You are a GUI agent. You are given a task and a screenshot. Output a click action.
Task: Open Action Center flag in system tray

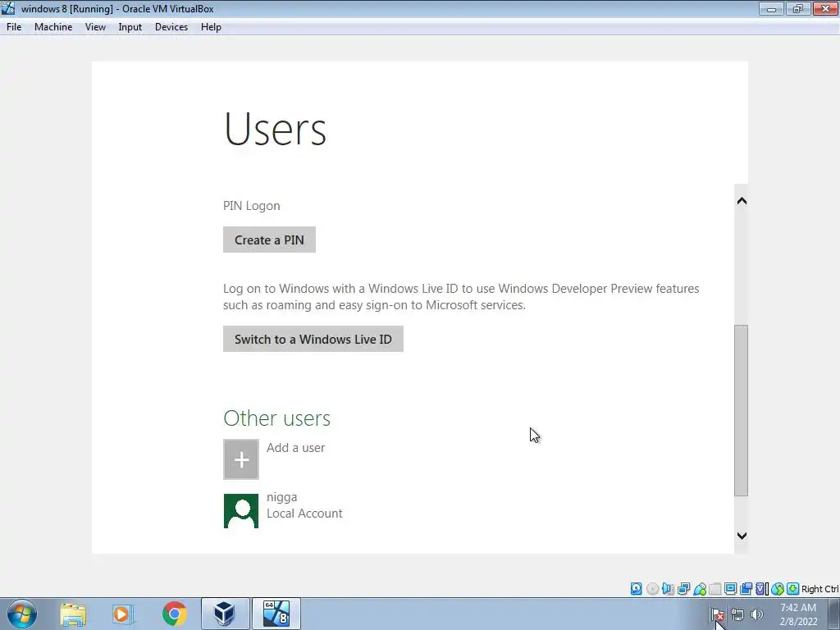pos(717,614)
